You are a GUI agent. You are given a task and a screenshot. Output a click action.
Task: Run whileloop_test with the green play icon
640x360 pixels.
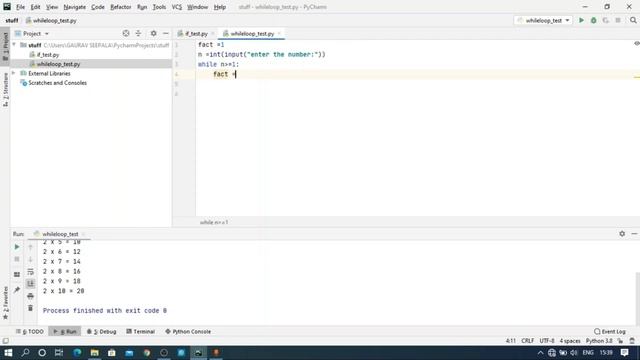[x=581, y=20]
